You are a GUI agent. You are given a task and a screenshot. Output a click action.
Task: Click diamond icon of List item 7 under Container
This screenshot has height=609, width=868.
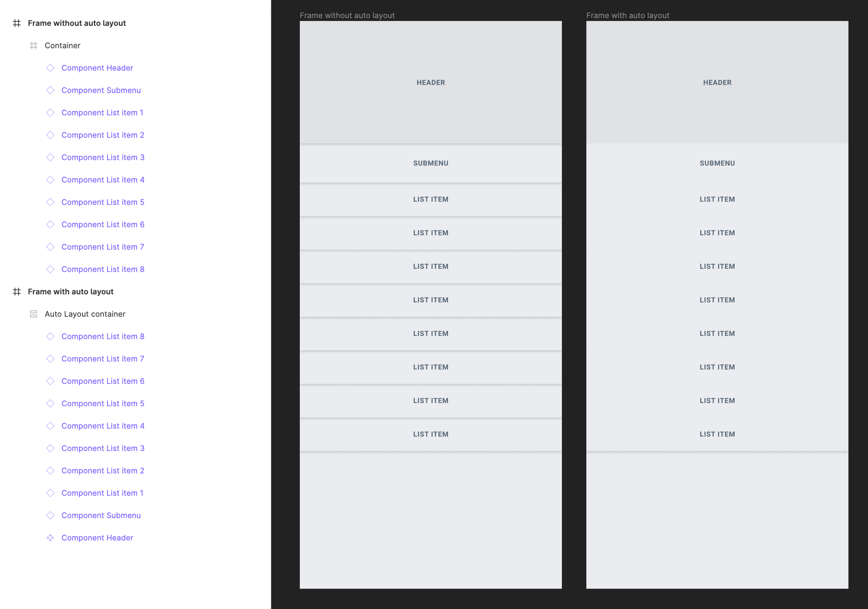(50, 247)
